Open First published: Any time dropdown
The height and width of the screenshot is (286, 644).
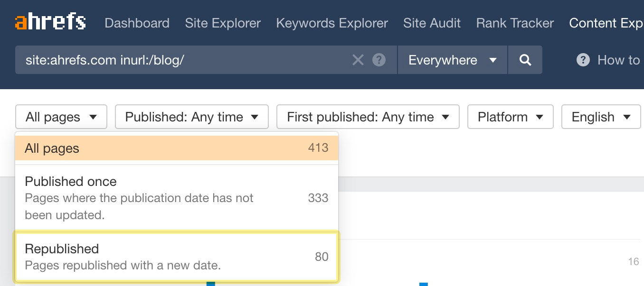pos(368,117)
